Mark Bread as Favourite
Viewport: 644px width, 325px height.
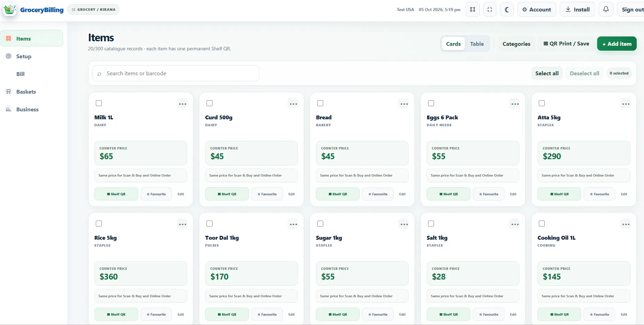pos(378,194)
